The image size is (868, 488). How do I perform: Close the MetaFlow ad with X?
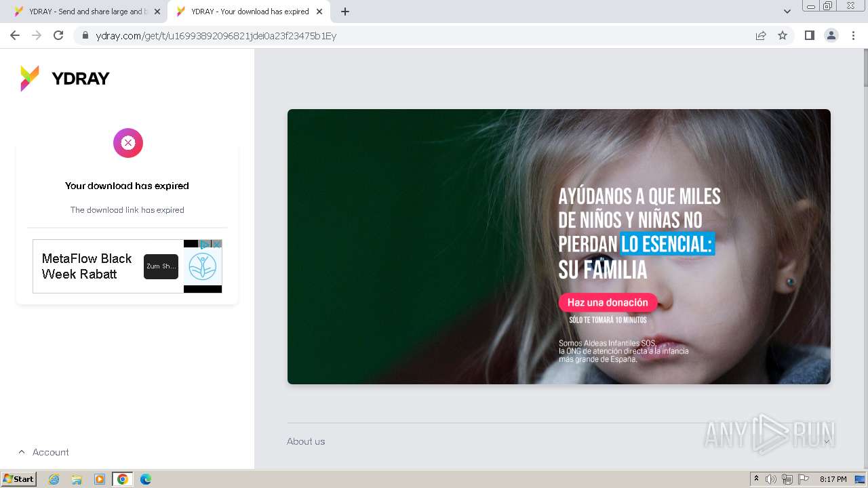click(x=217, y=244)
